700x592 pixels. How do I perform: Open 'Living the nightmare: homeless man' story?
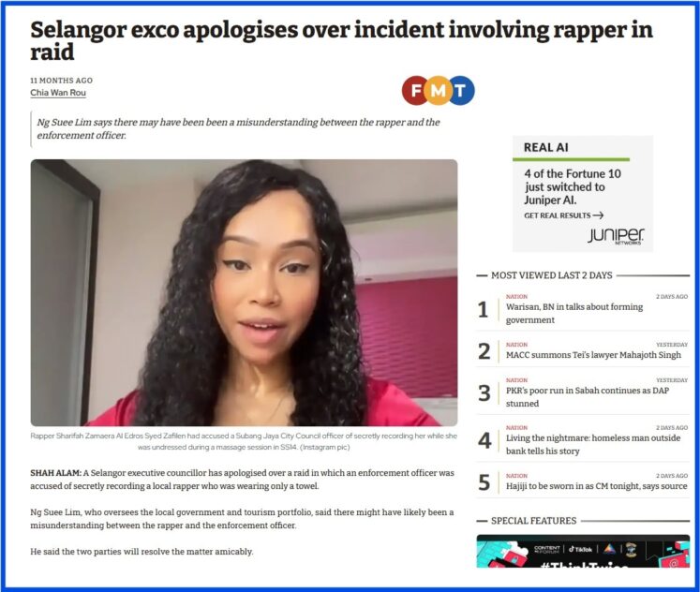(593, 444)
